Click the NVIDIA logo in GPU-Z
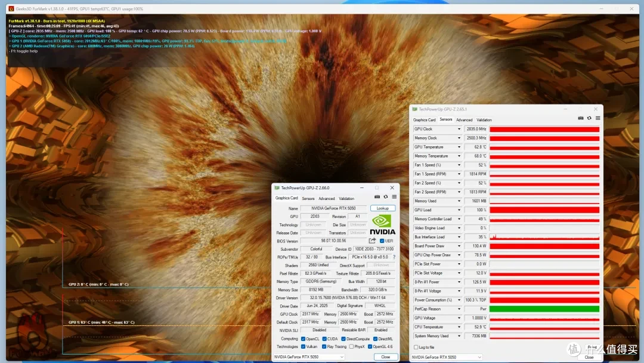This screenshot has height=363, width=644. [382, 225]
